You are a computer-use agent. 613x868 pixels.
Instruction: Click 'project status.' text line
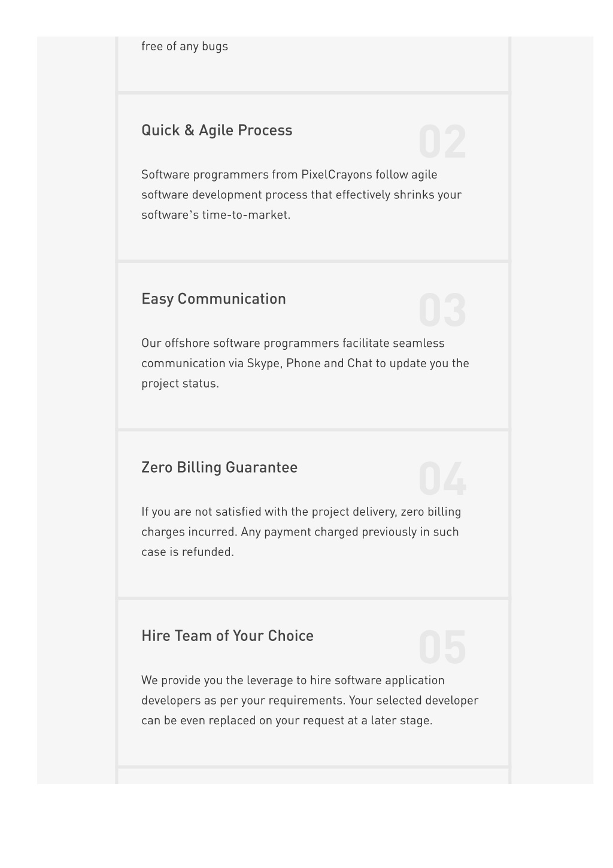coord(180,383)
